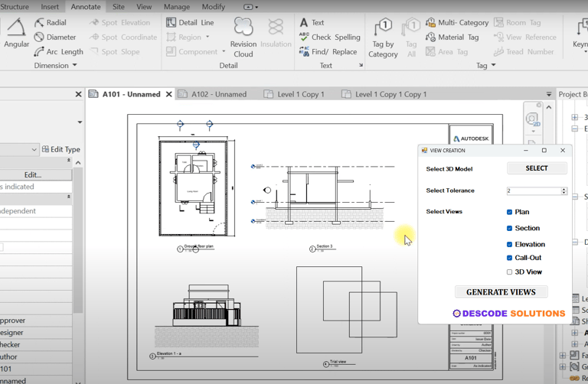Select the Arc Length dimension tool

point(58,52)
